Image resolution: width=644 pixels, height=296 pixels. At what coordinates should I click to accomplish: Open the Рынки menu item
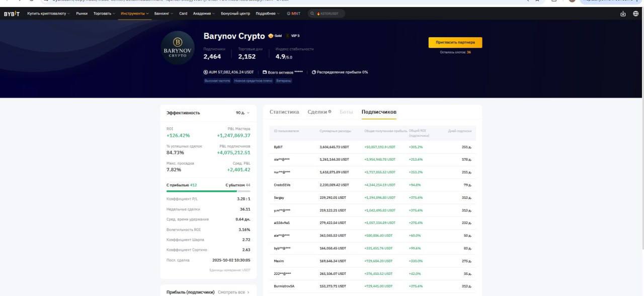coord(82,14)
